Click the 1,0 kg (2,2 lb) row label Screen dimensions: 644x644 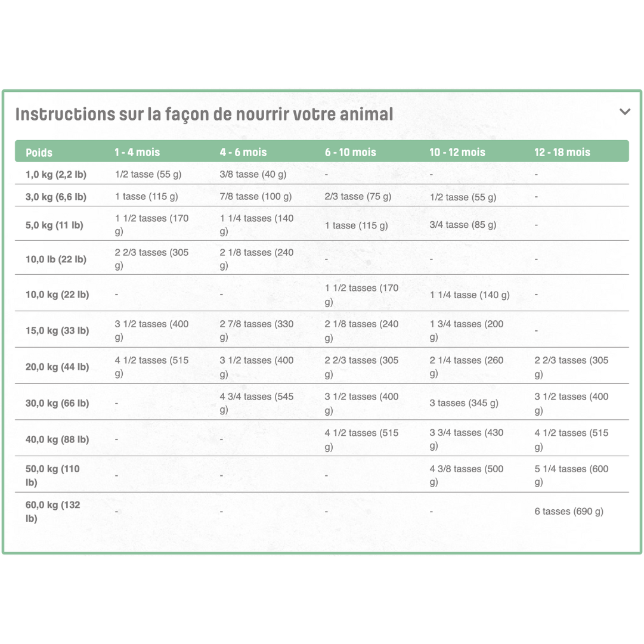tap(56, 175)
